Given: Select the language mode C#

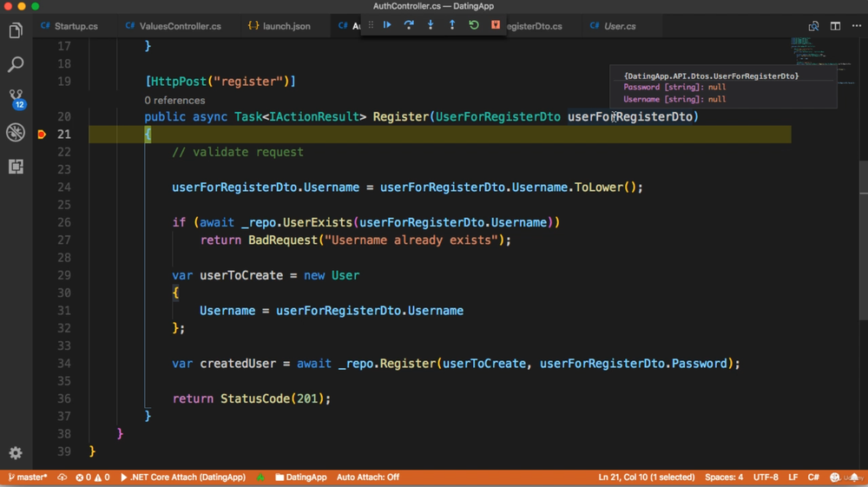Looking at the screenshot, I should pyautogui.click(x=813, y=477).
